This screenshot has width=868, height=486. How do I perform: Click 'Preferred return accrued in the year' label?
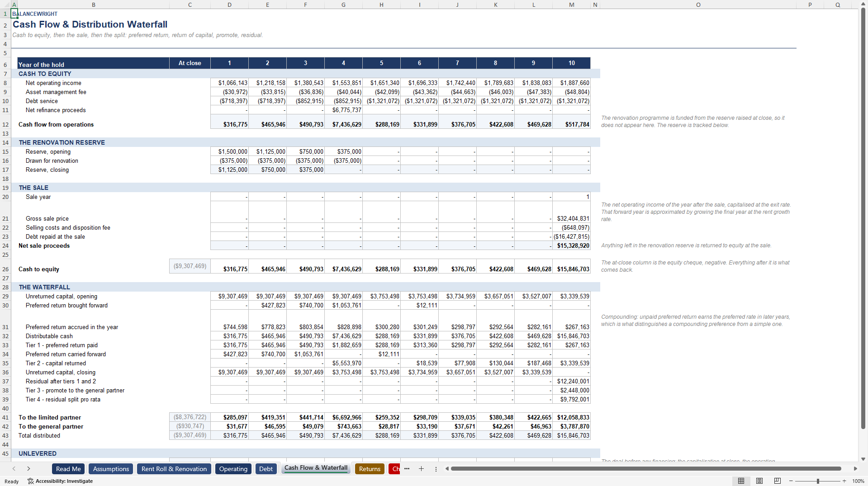[72, 327]
